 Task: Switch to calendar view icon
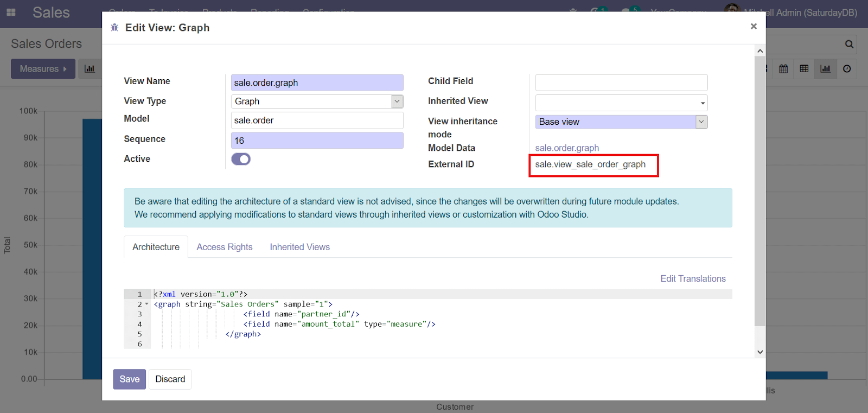tap(783, 69)
